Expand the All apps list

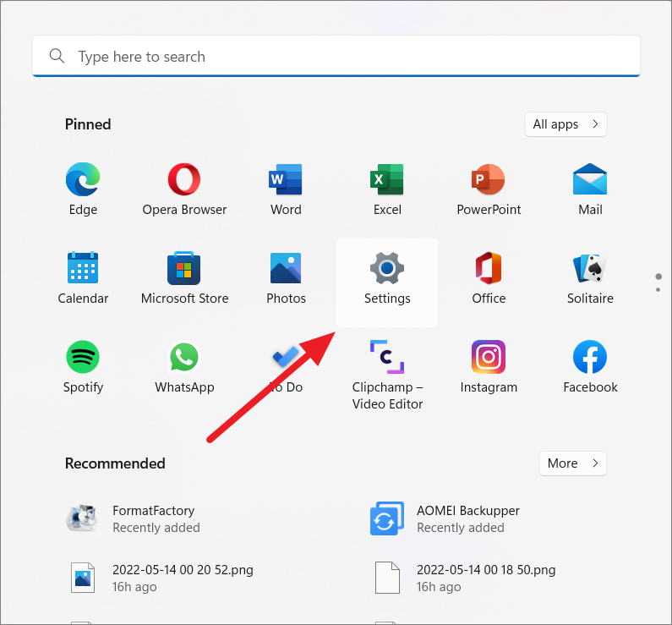pos(565,124)
